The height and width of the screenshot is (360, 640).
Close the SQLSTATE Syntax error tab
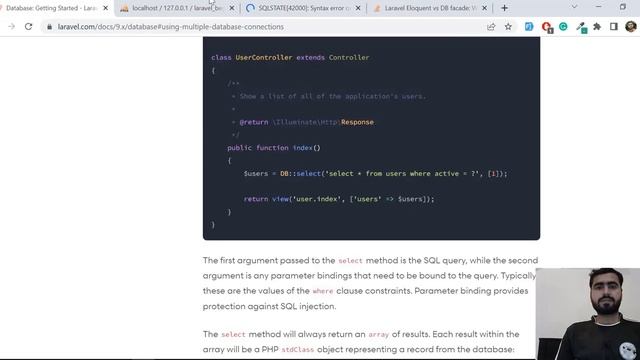[358, 8]
